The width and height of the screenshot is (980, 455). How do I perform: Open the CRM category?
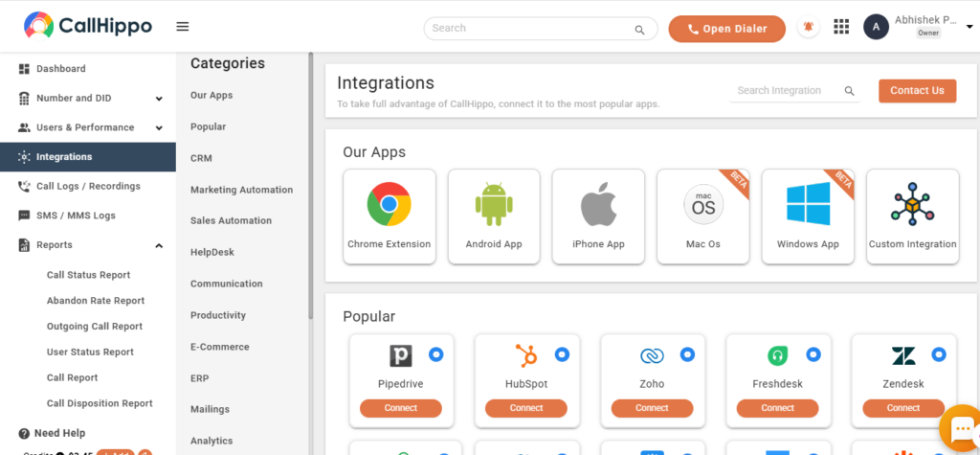(x=201, y=158)
